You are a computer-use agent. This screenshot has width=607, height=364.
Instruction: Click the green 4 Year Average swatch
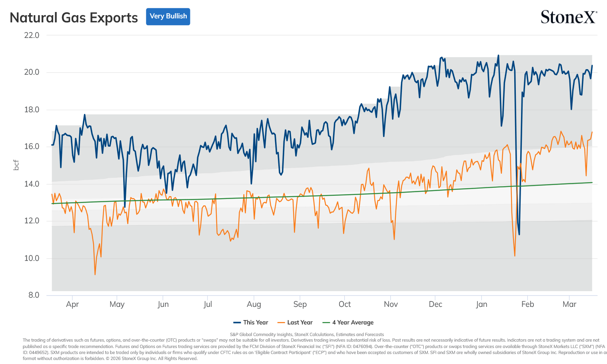[x=326, y=322]
